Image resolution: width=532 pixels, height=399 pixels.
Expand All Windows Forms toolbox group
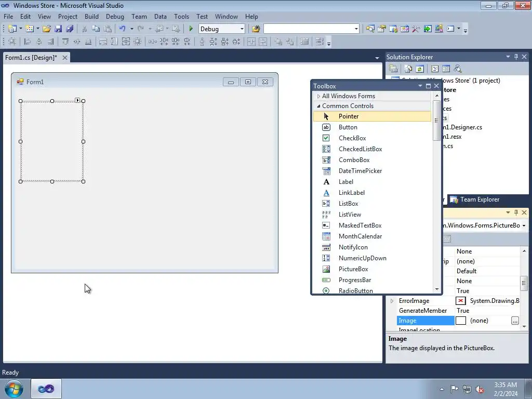pos(318,96)
